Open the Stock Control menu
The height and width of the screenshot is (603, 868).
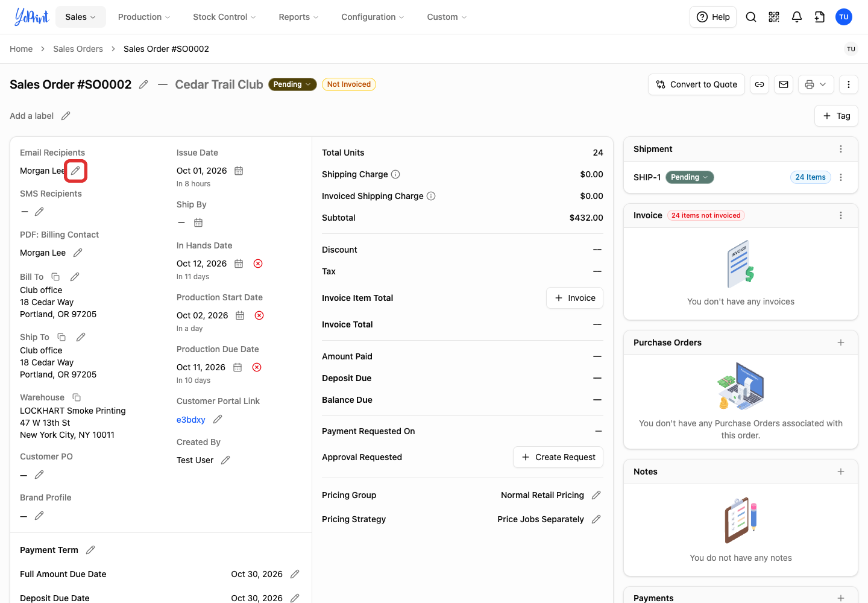pos(224,17)
